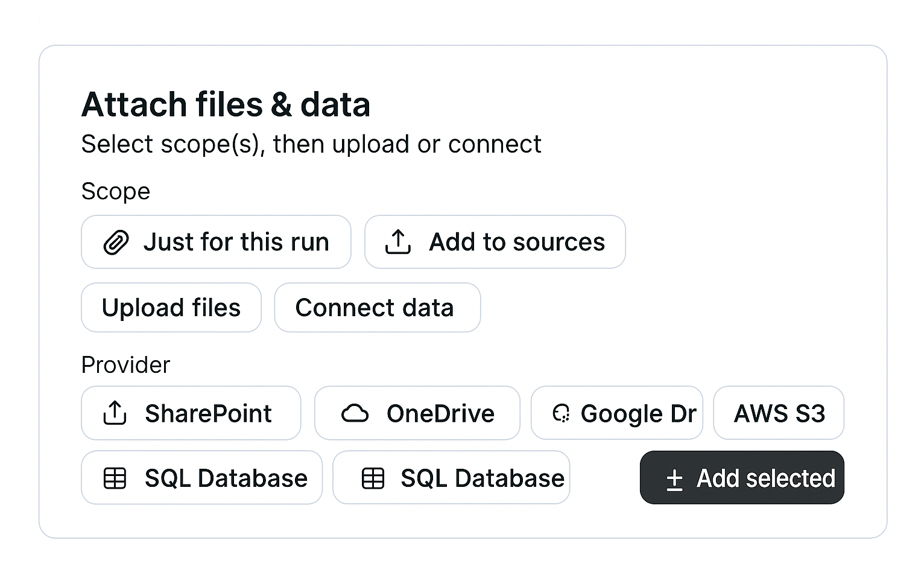Toggle the Add to sources scope
The image size is (924, 584).
pos(495,242)
